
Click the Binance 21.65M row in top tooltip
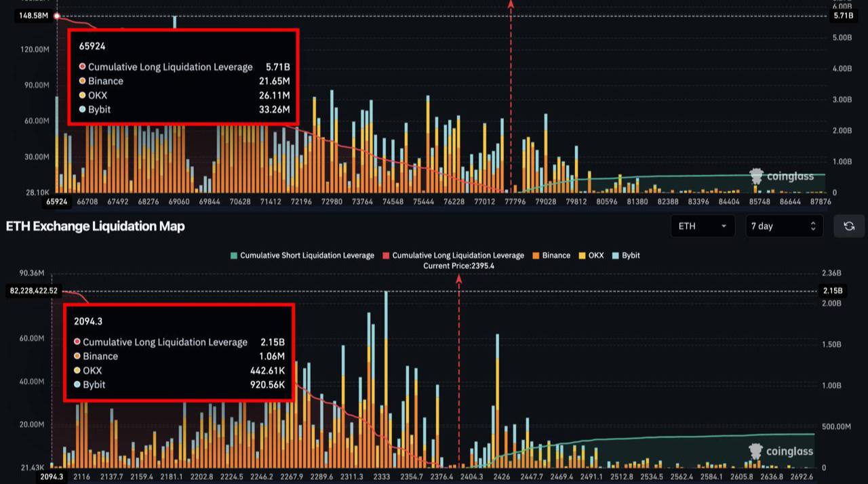click(x=184, y=81)
